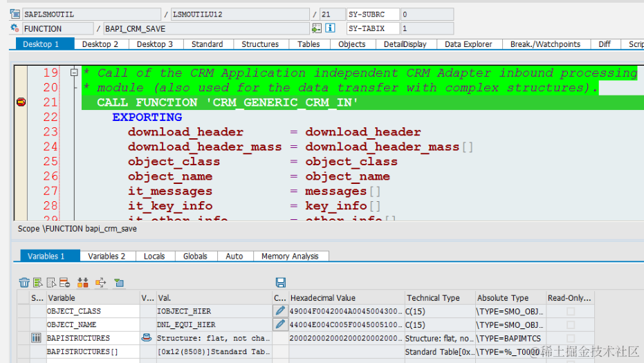
Task: Click the breakpoint stop icon at line 21
Action: tap(21, 102)
